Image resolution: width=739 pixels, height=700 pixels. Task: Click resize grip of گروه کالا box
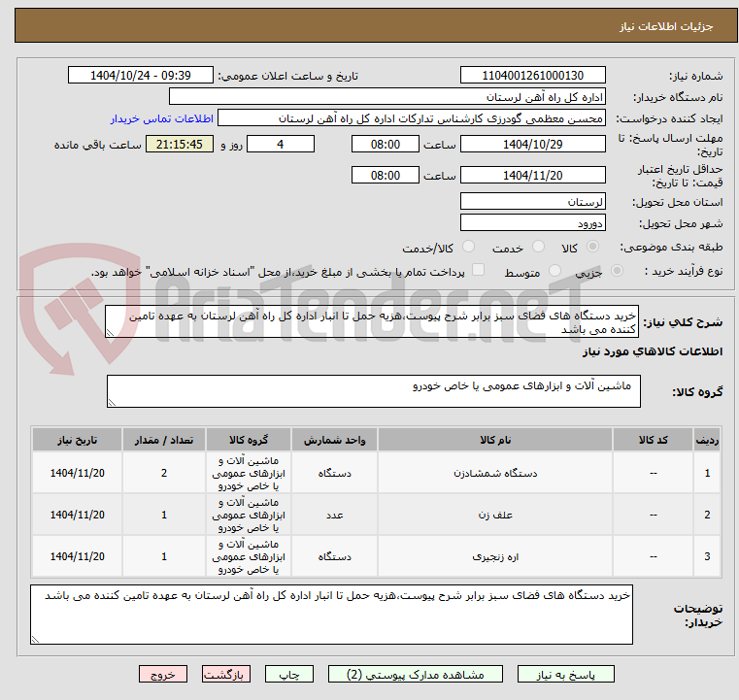pos(112,403)
